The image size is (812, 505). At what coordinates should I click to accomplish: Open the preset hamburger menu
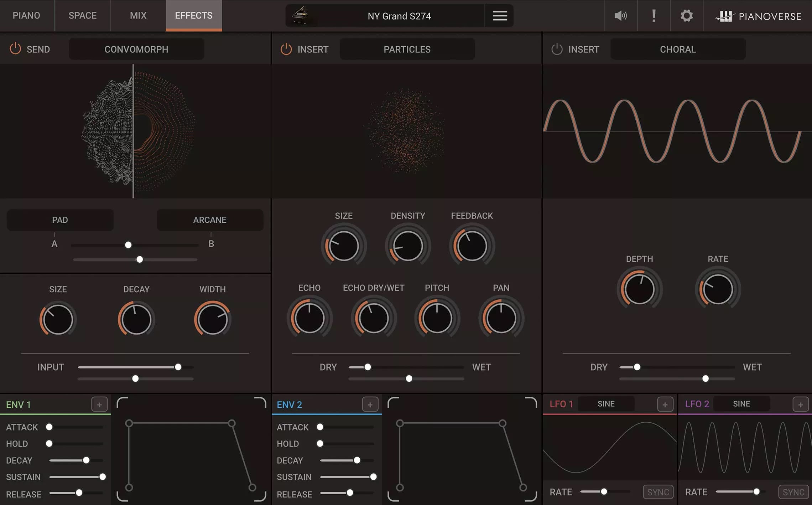click(499, 16)
